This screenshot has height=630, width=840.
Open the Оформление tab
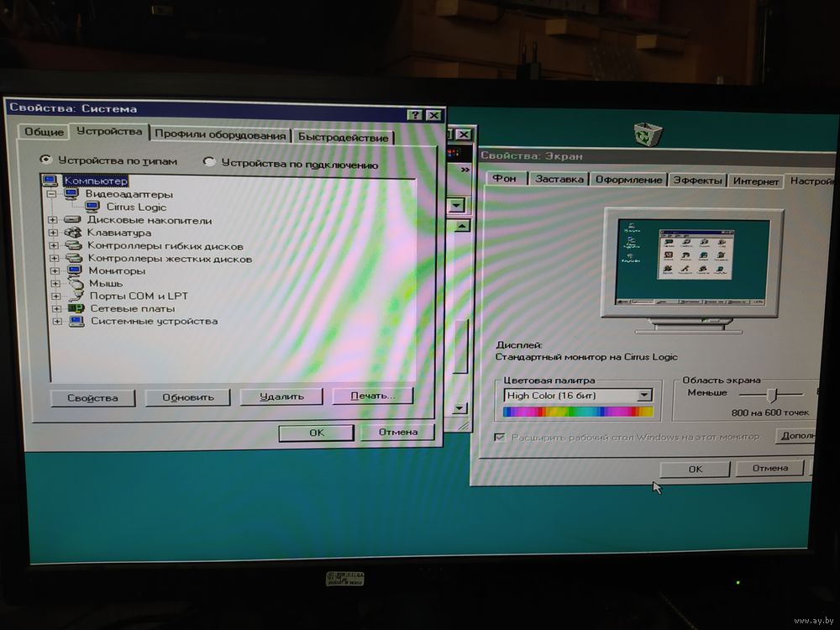tap(629, 180)
